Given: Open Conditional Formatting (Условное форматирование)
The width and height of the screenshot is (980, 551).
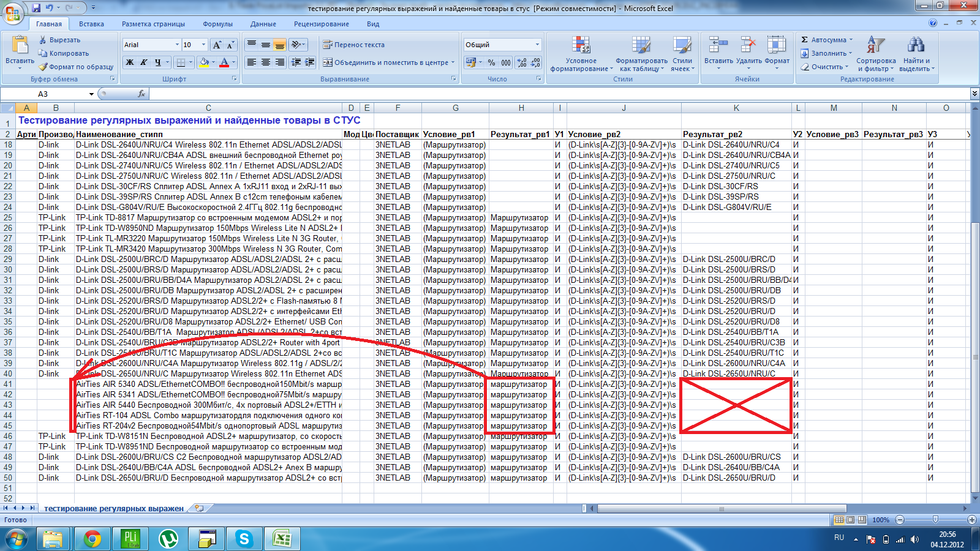Looking at the screenshot, I should click(x=581, y=54).
